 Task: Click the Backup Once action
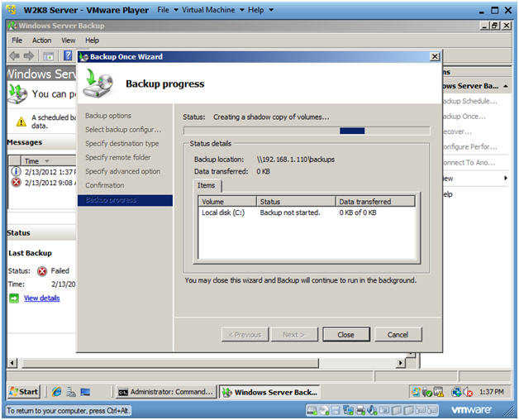pyautogui.click(x=464, y=117)
